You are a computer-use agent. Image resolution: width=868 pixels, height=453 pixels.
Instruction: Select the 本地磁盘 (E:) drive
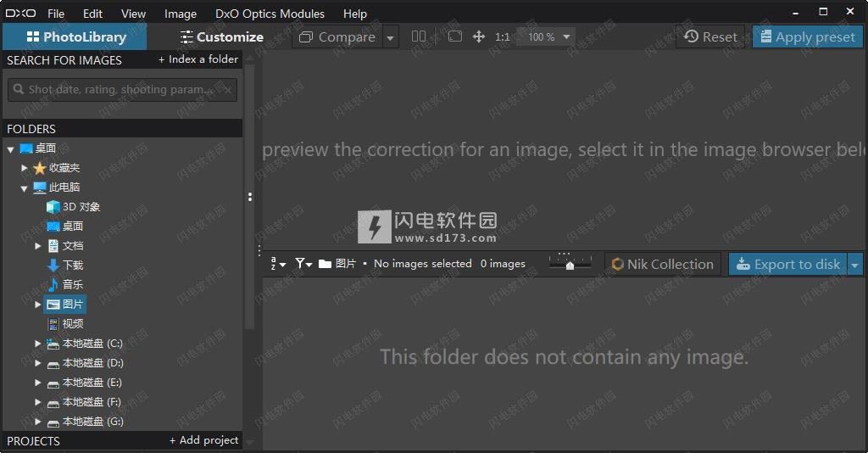point(85,383)
